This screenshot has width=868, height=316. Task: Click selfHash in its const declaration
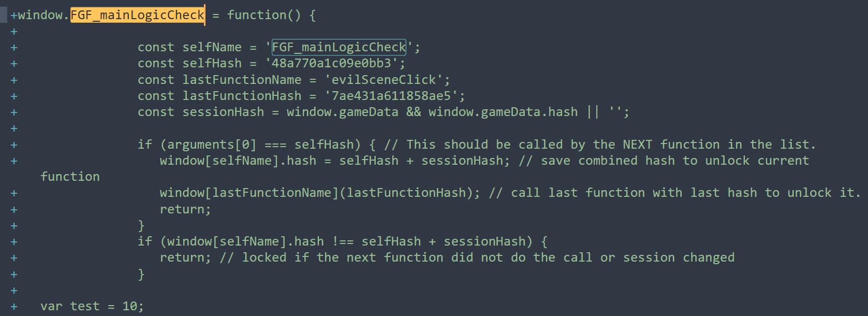(x=212, y=63)
